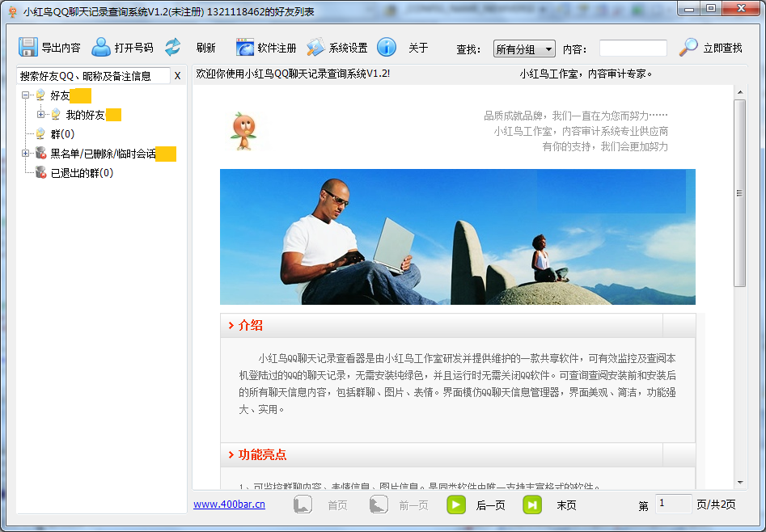Click the 首页 label

click(337, 505)
